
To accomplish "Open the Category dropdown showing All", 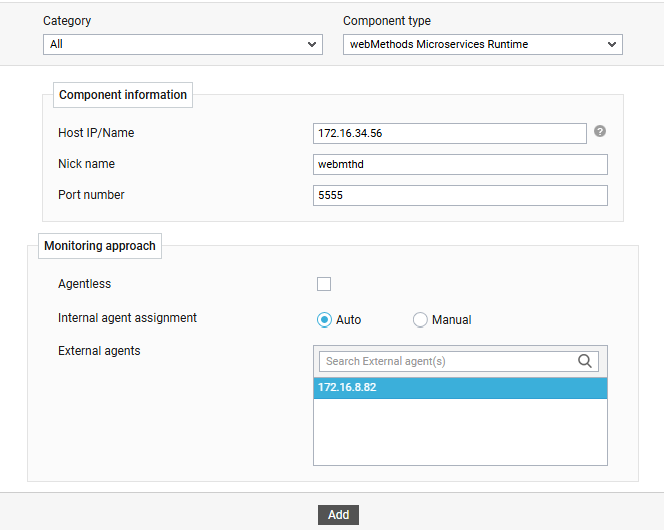I will point(182,44).
